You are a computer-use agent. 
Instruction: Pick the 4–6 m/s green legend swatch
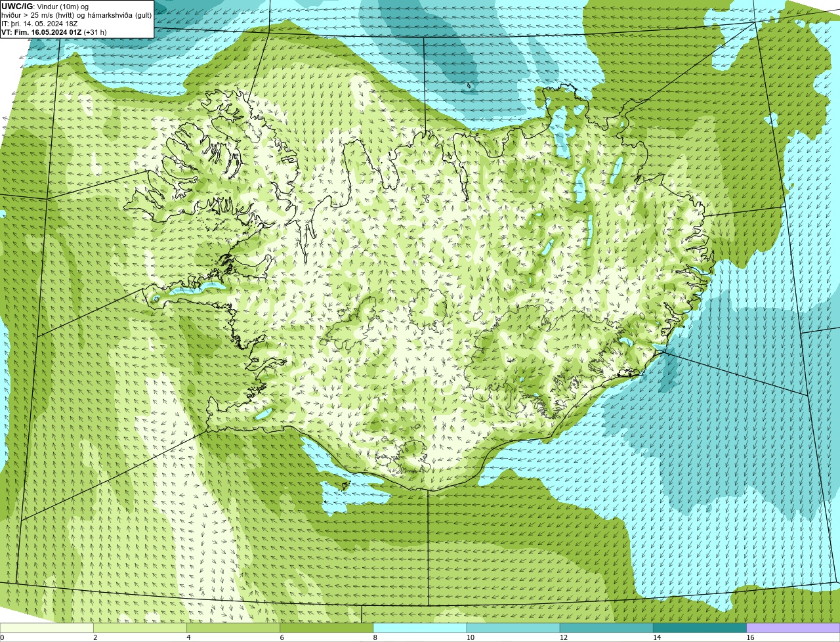[233, 628]
